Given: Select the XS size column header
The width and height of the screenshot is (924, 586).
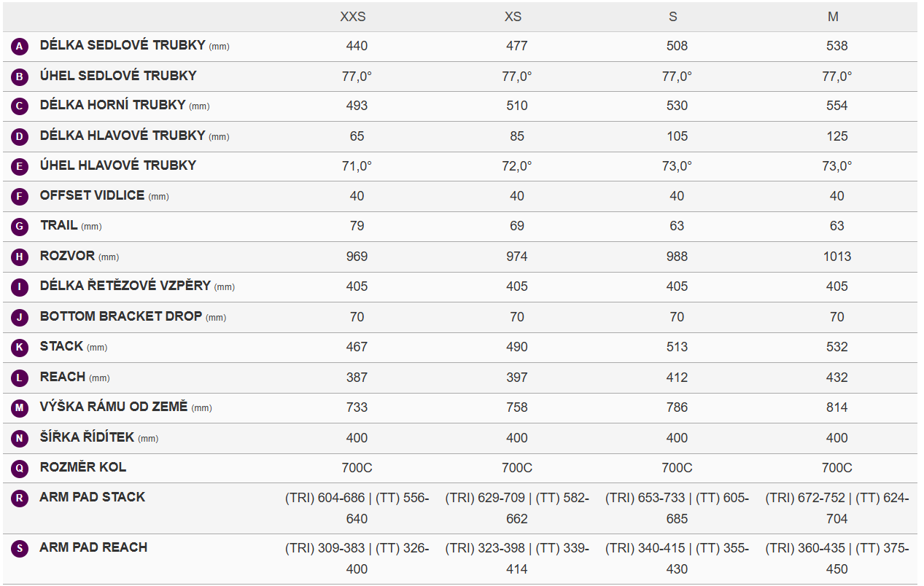Looking at the screenshot, I should (x=513, y=17).
